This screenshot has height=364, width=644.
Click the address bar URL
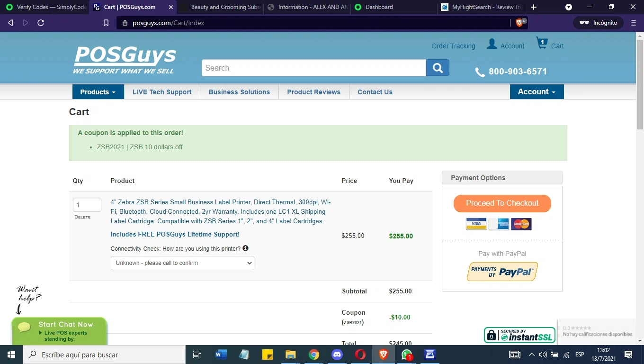pyautogui.click(x=169, y=23)
